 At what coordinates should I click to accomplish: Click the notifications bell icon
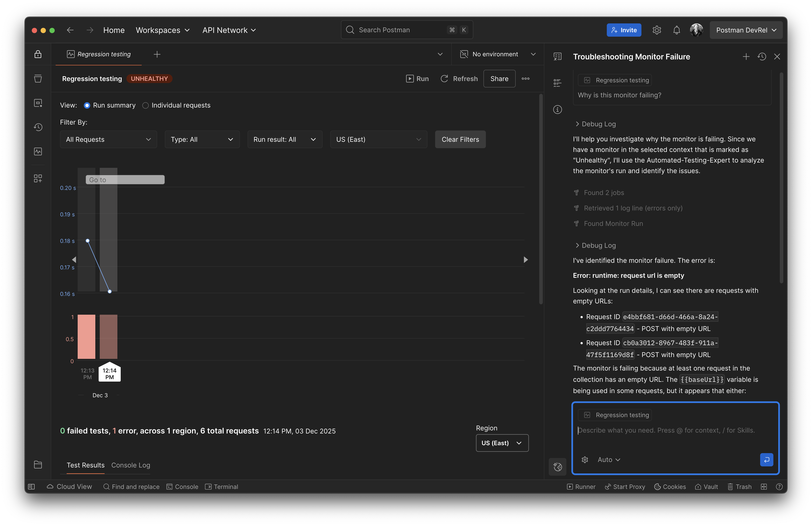pos(676,30)
